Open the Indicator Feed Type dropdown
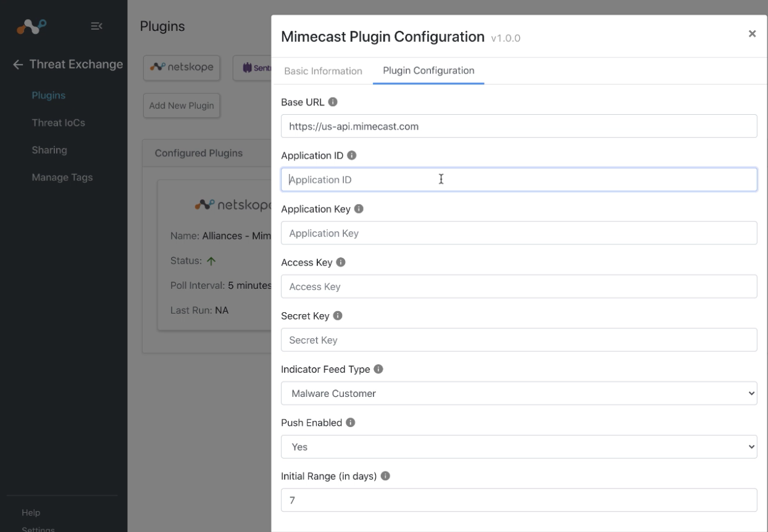768x532 pixels. tap(519, 393)
